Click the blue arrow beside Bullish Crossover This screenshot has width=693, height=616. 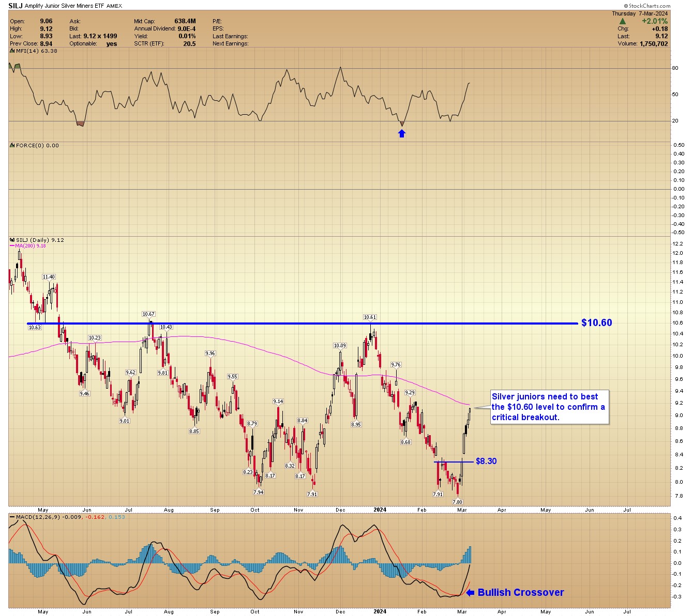(x=470, y=593)
